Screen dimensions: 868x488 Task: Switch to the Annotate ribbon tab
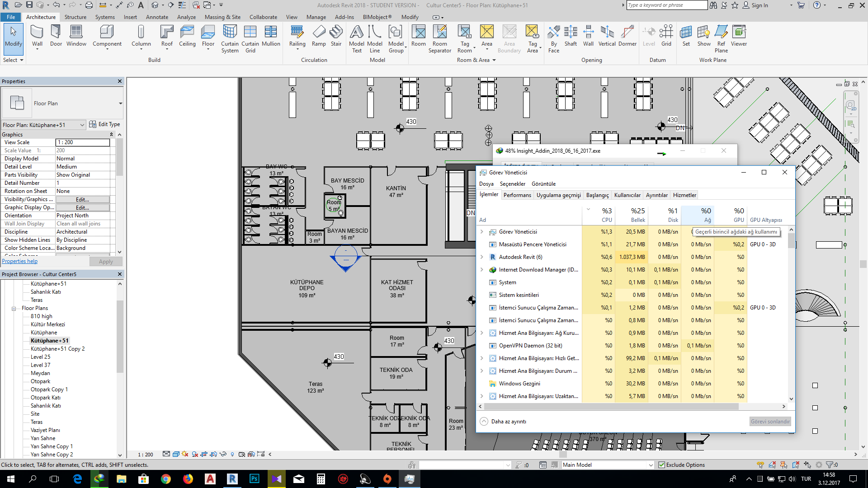tap(157, 17)
